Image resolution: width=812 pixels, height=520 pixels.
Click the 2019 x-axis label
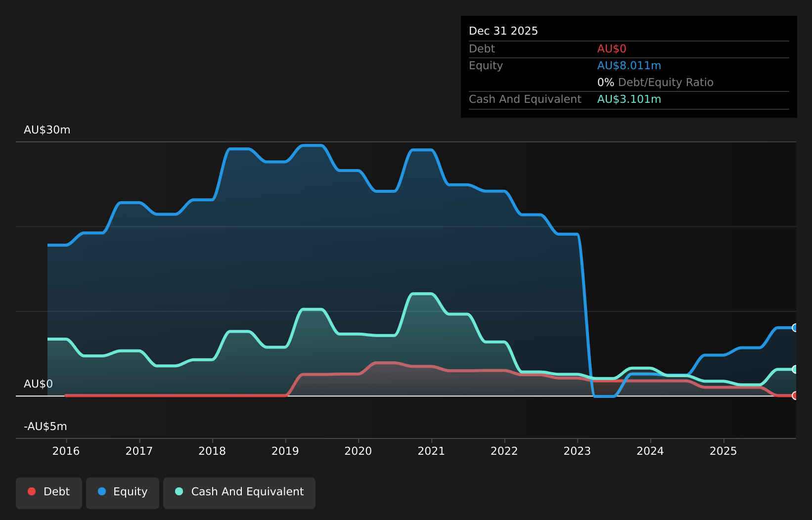pos(285,451)
